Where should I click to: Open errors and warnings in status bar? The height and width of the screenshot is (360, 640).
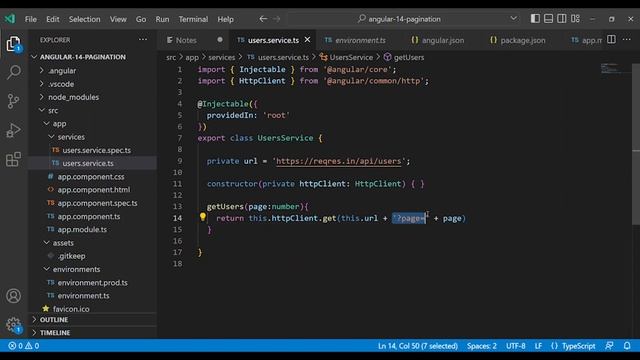[x=24, y=346]
